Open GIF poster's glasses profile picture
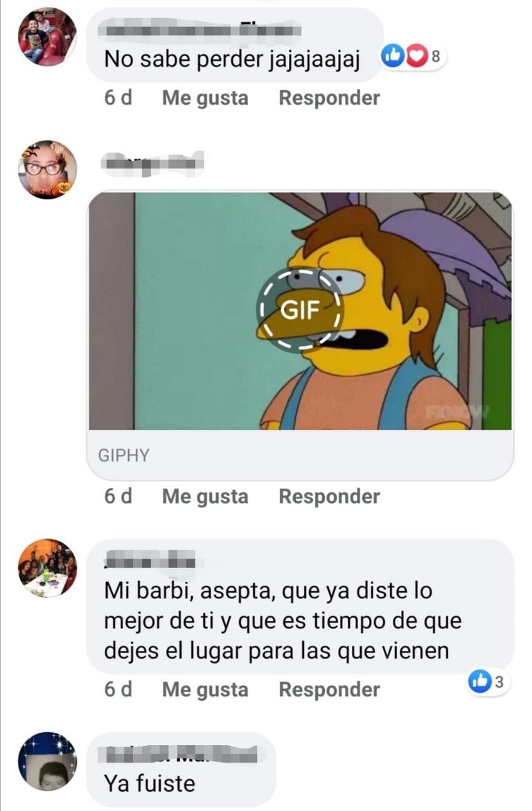Image resolution: width=532 pixels, height=811 pixels. coord(47,170)
